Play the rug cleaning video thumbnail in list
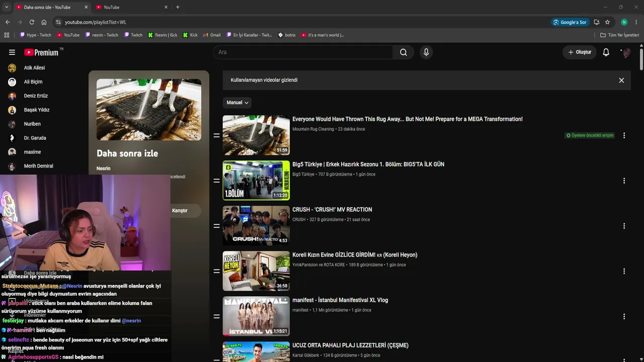644x362 pixels. pos(256,135)
